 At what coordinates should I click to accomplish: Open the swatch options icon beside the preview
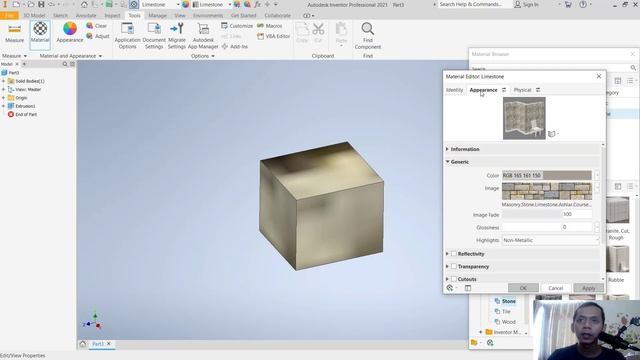coord(552,133)
